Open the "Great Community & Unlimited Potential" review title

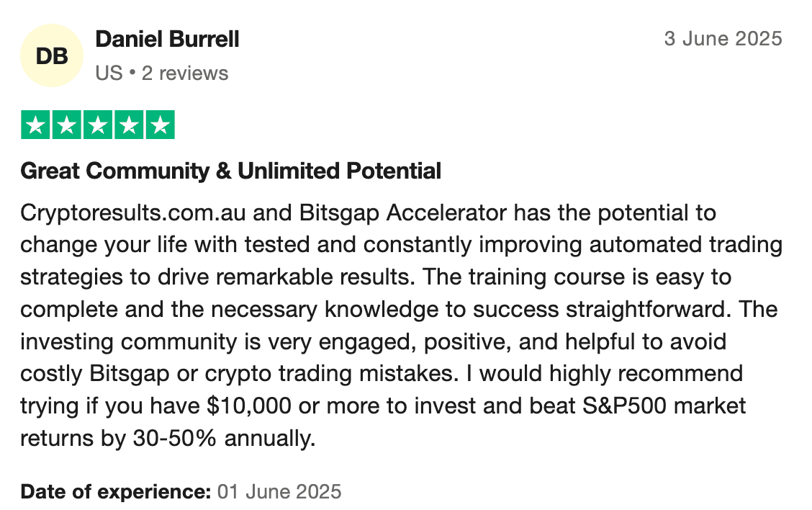click(230, 171)
